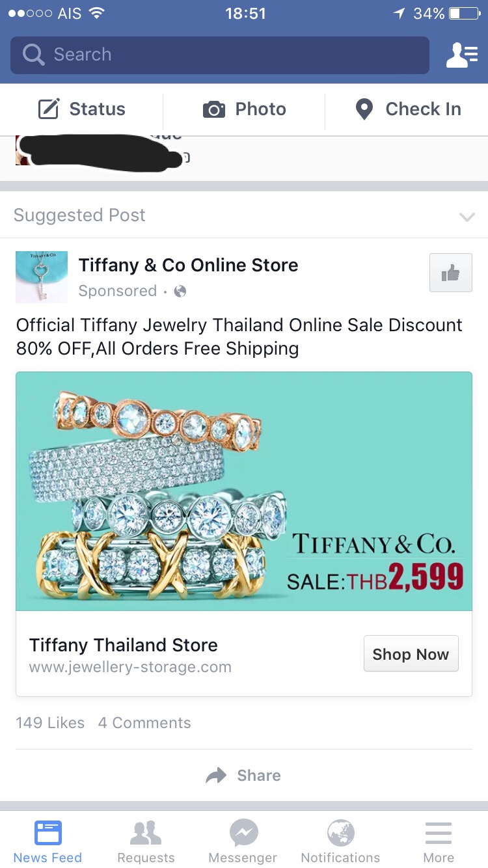This screenshot has width=488, height=868.
Task: Open the More menu tab
Action: [439, 841]
